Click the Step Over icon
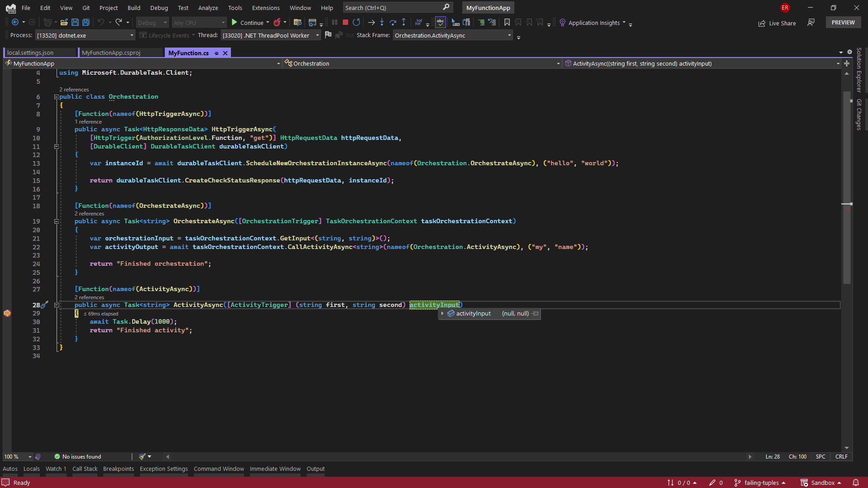This screenshot has height=488, width=868. (393, 22)
